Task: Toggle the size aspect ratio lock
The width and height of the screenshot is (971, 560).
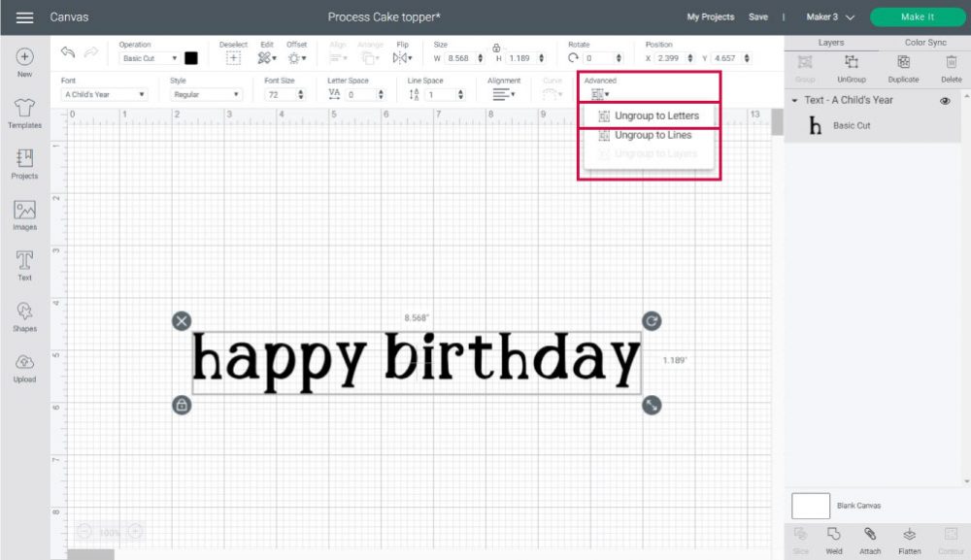Action: click(496, 48)
